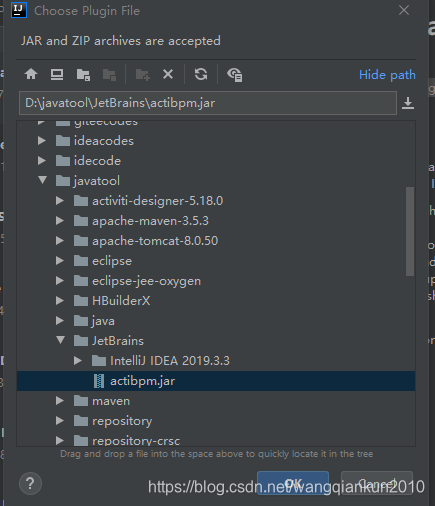This screenshot has width=435, height=506.
Task: Click the Module directory toolbar icon
Action: click(109, 74)
